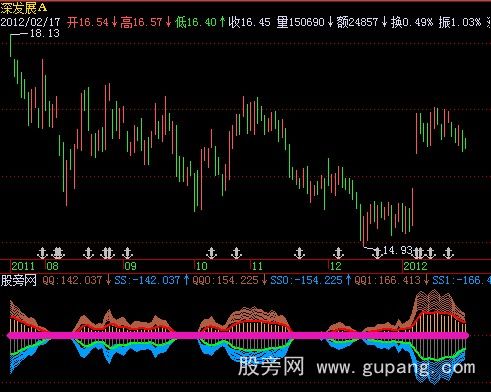Select the 09 month marker on timeline
This screenshot has width=491, height=392.
coord(130,266)
